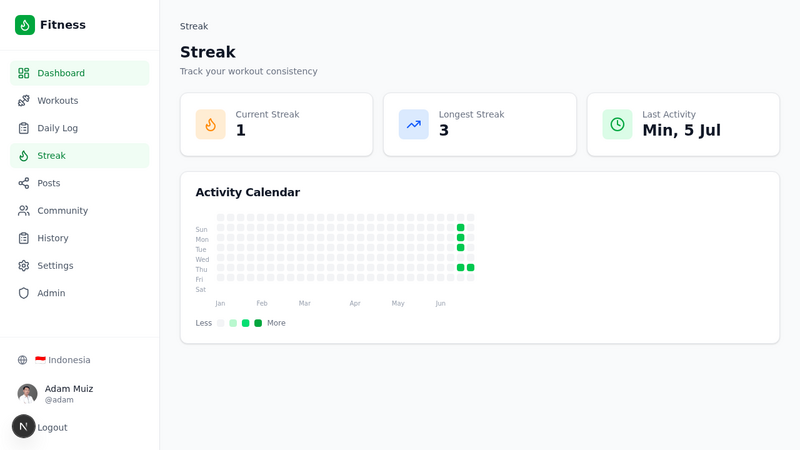Open the Workouts page

pyautogui.click(x=80, y=101)
